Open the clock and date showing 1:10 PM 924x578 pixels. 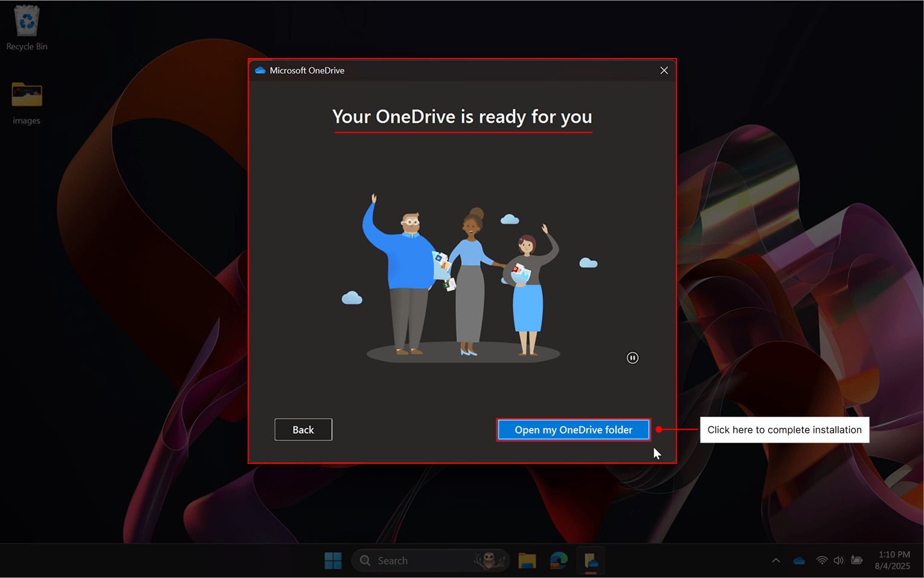893,560
